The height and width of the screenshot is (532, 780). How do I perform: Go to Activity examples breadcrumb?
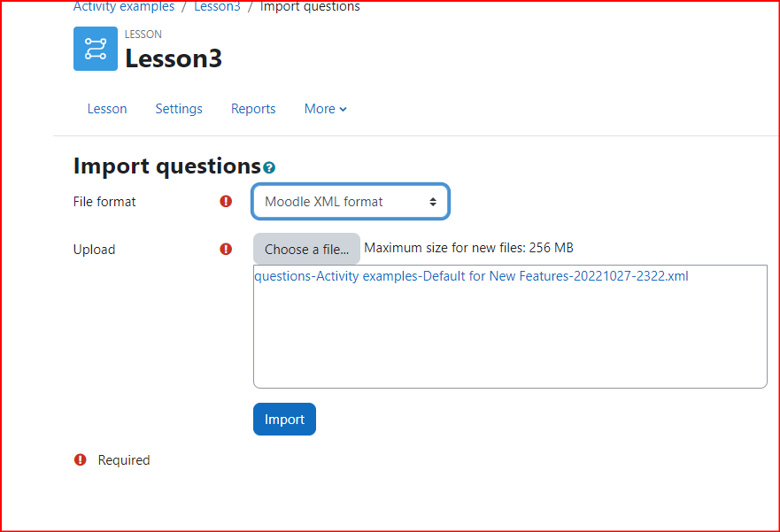click(x=124, y=6)
